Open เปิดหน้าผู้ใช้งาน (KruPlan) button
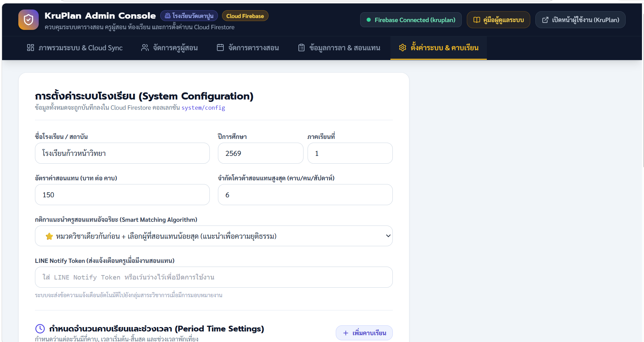The image size is (644, 342). tap(581, 20)
